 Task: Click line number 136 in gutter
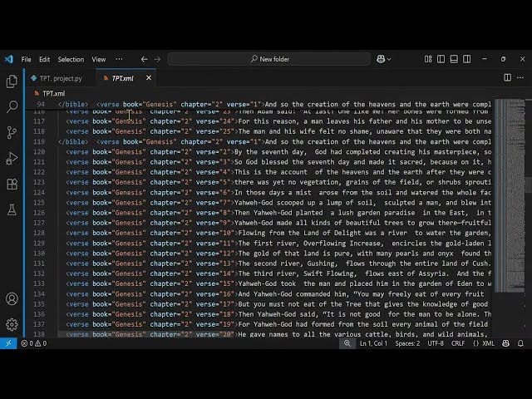coord(39,314)
